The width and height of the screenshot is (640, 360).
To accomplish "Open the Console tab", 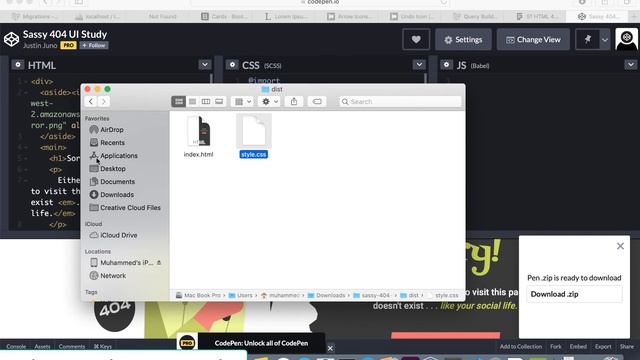I will click(x=16, y=347).
